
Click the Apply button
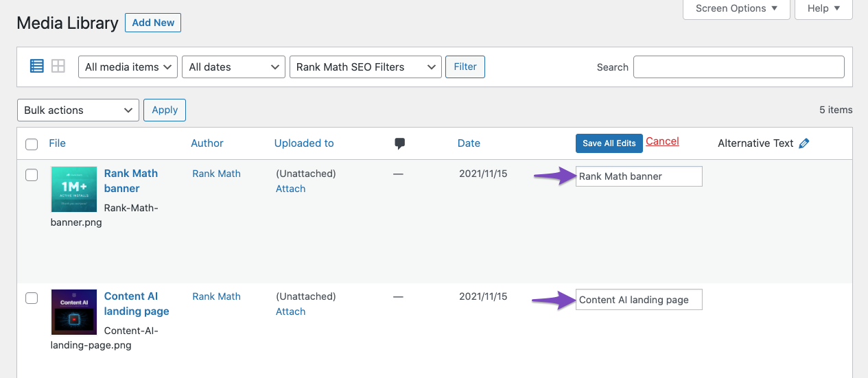pos(165,110)
